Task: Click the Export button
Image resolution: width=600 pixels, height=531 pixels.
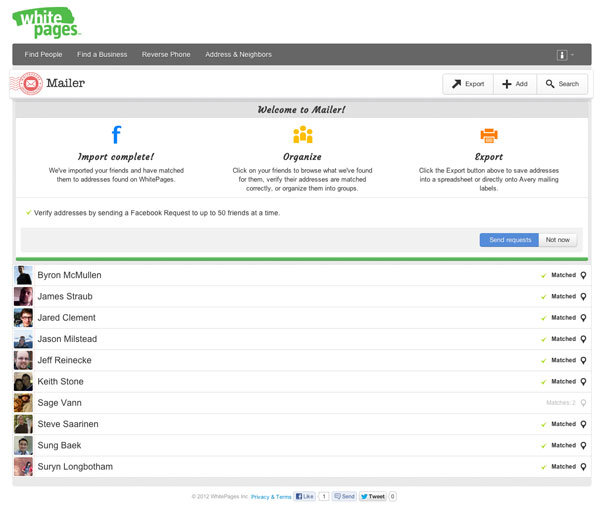Action: coord(468,84)
